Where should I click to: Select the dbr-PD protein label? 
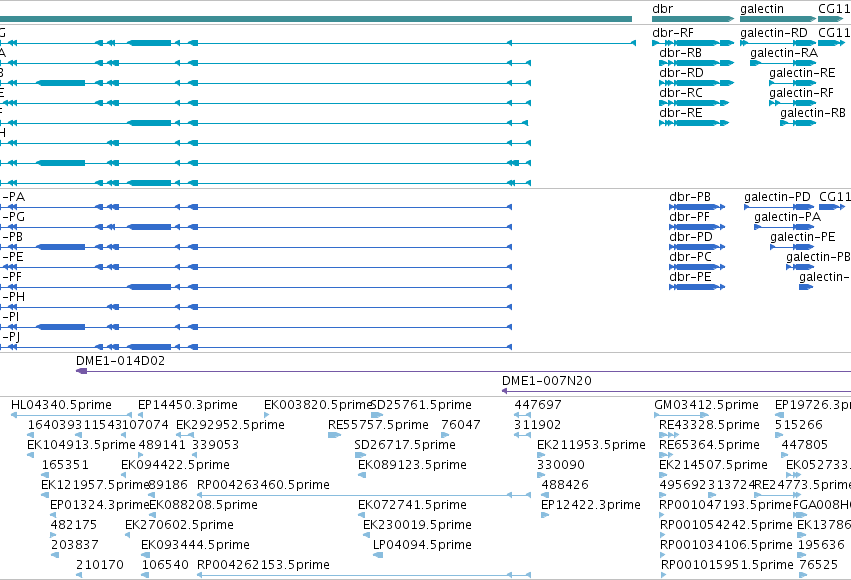(x=690, y=237)
